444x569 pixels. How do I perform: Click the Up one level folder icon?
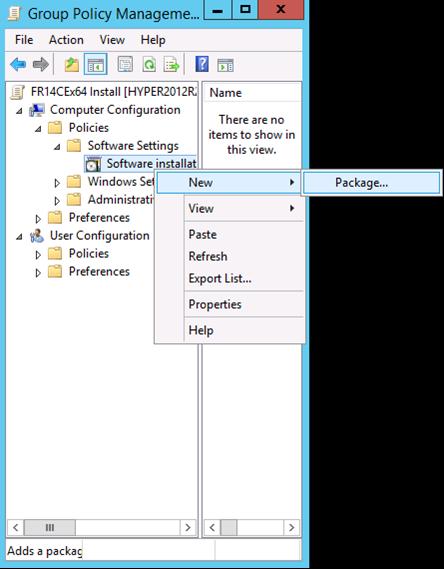tap(72, 65)
